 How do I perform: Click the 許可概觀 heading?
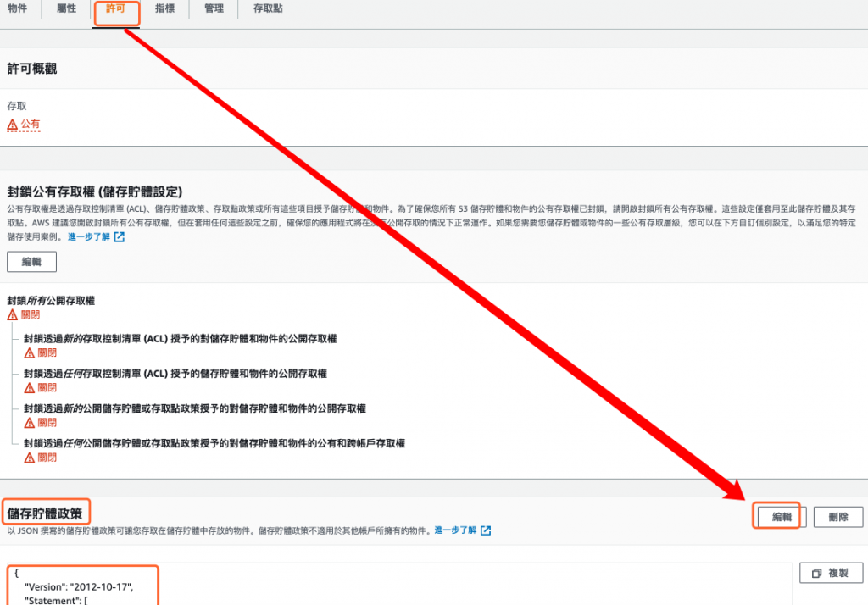pyautogui.click(x=31, y=69)
